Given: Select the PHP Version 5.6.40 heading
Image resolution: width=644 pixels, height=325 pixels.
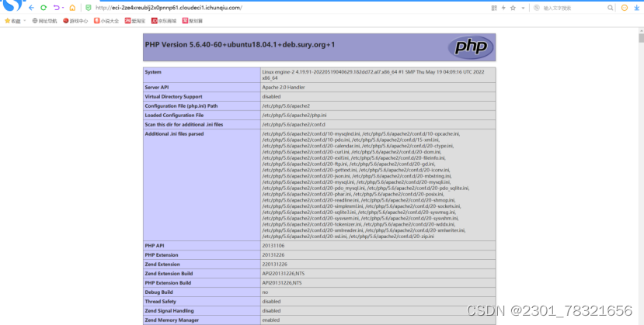Looking at the screenshot, I should [240, 45].
